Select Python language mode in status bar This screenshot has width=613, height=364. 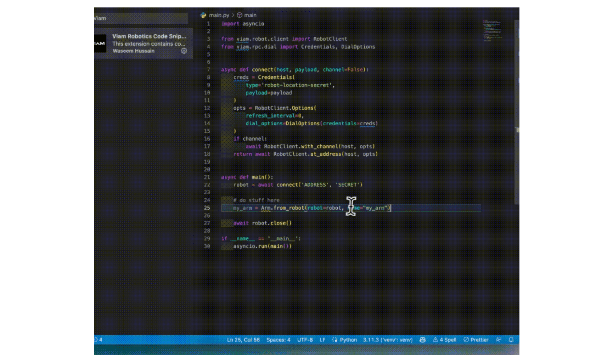(348, 340)
